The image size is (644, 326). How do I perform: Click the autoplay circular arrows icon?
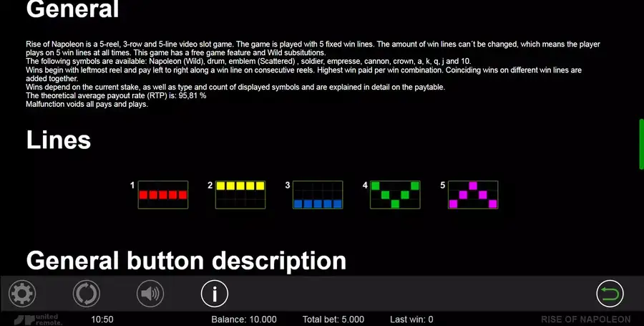(x=87, y=294)
